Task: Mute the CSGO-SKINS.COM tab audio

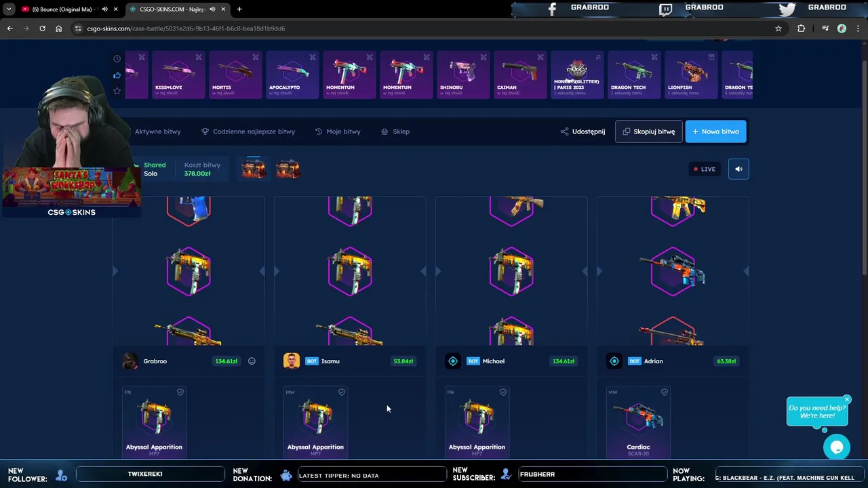Action: point(212,9)
